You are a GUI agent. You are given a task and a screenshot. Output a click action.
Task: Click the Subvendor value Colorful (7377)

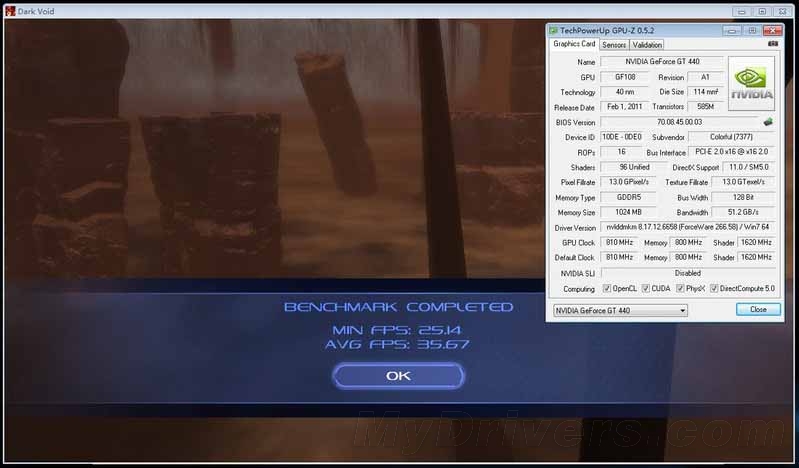[x=731, y=137]
